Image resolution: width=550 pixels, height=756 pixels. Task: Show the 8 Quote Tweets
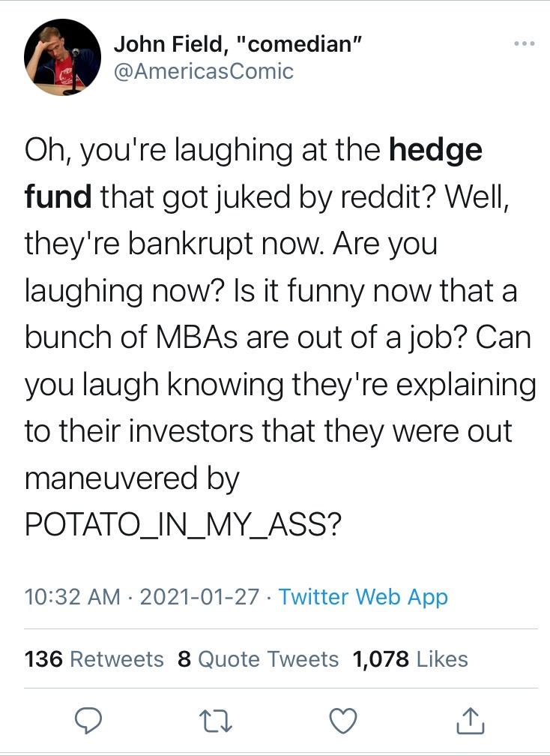[259, 659]
